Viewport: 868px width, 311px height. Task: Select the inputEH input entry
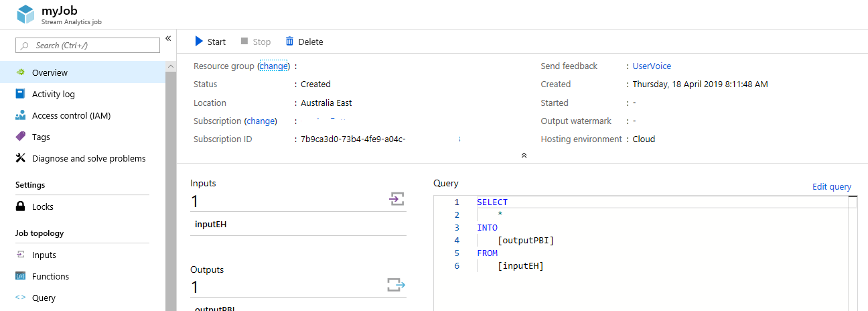[x=211, y=224]
